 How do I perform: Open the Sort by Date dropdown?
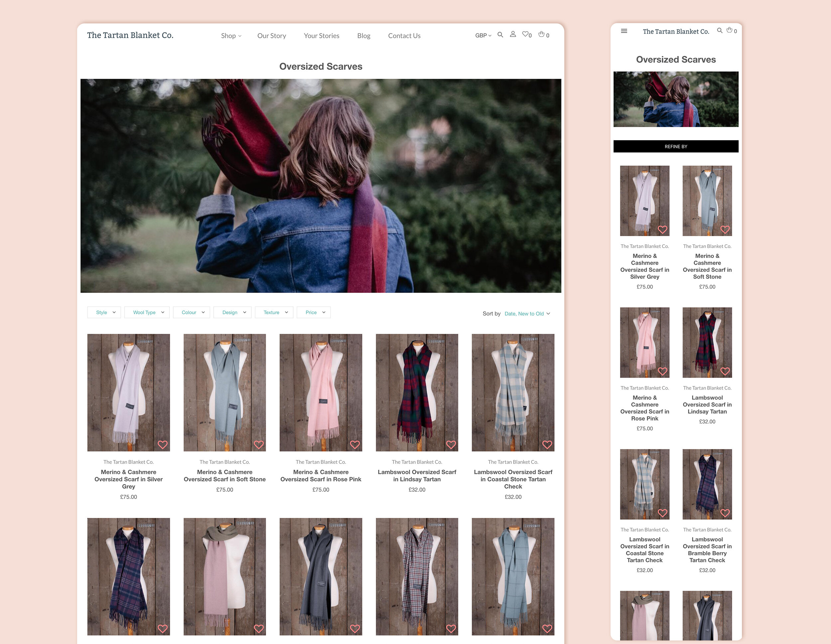point(527,314)
